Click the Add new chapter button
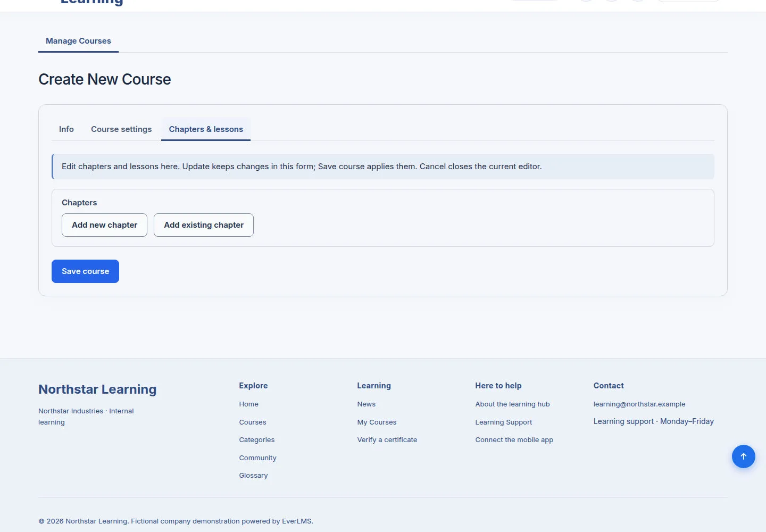This screenshot has height=532, width=766. 104,225
